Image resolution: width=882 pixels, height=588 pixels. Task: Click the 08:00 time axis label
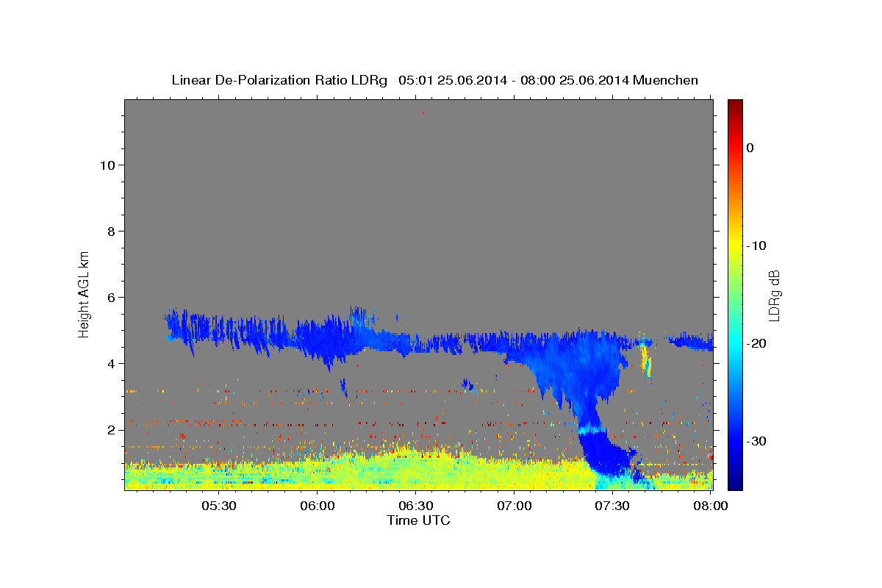point(711,506)
